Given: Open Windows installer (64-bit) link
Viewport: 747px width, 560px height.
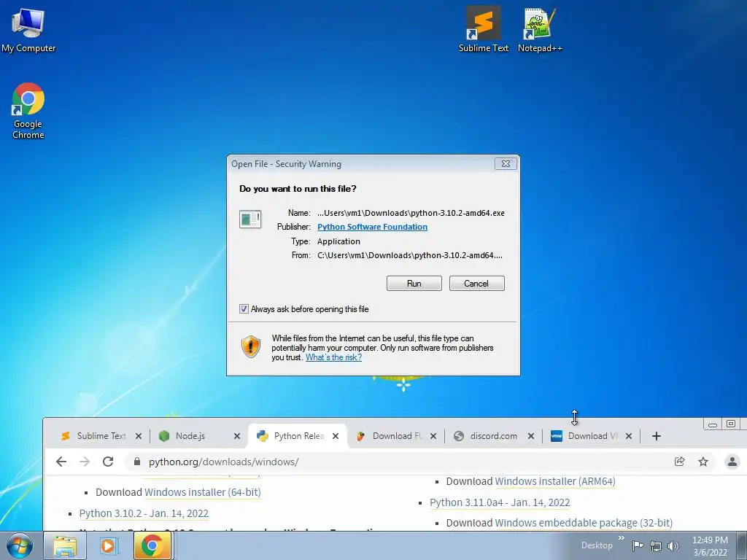Looking at the screenshot, I should [x=203, y=492].
